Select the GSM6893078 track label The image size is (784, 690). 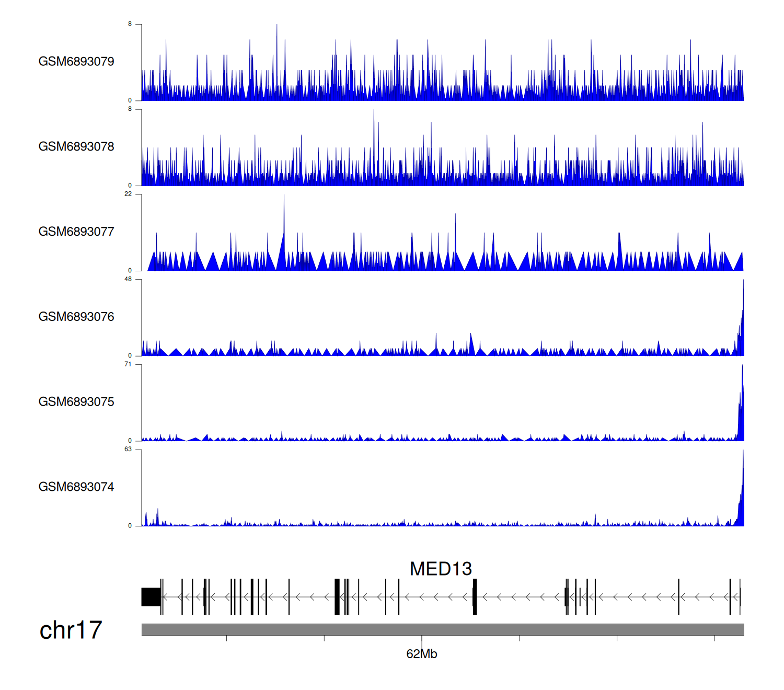click(76, 147)
